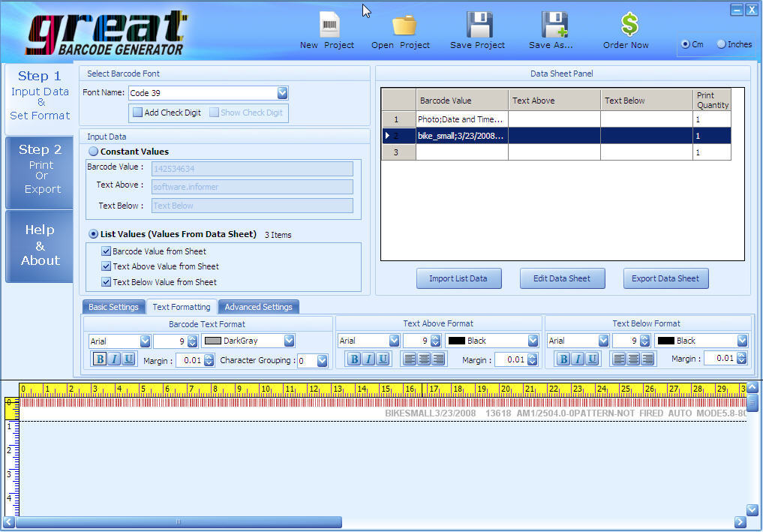Screen dimensions: 763x532
Task: Open Text Above Format Black color dropdown
Action: tap(533, 341)
